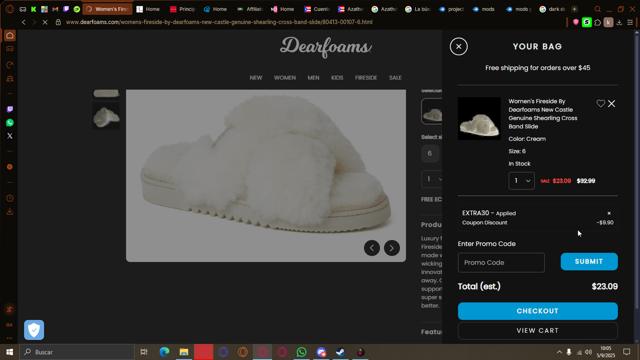
Task: Go to the Dearfoams home logo
Action: click(x=325, y=47)
